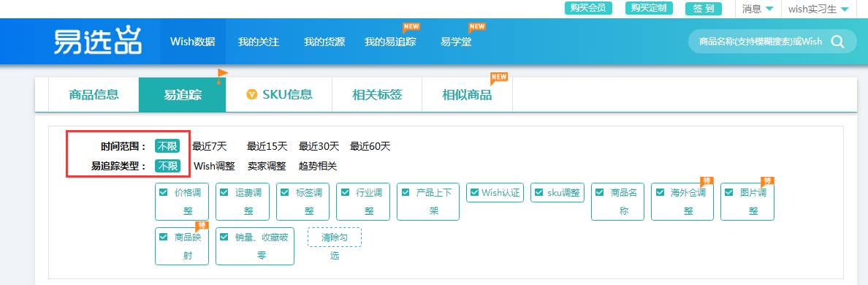Open the Wish数据 navigation menu
This screenshot has height=285, width=868.
[193, 42]
